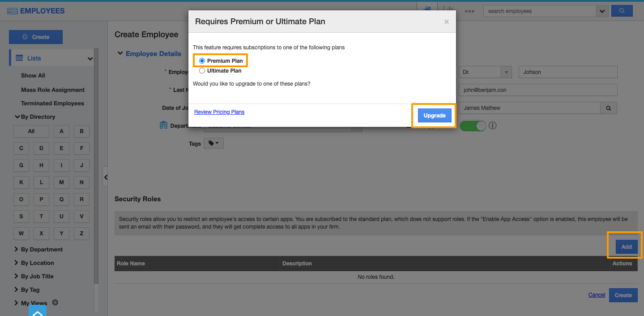Open the Review Pricing Plans link
Viewport: 644px width, 316px height.
[x=219, y=112]
